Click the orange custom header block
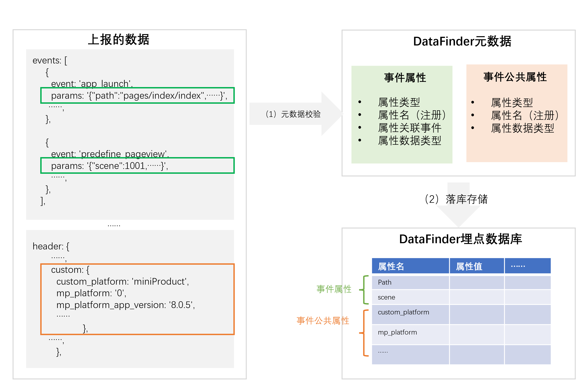 [137, 299]
